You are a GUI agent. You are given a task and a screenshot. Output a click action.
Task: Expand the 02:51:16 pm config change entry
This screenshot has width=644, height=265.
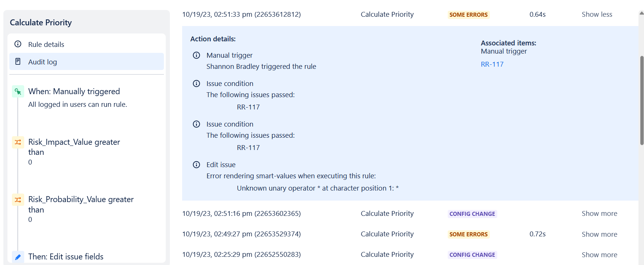point(599,214)
